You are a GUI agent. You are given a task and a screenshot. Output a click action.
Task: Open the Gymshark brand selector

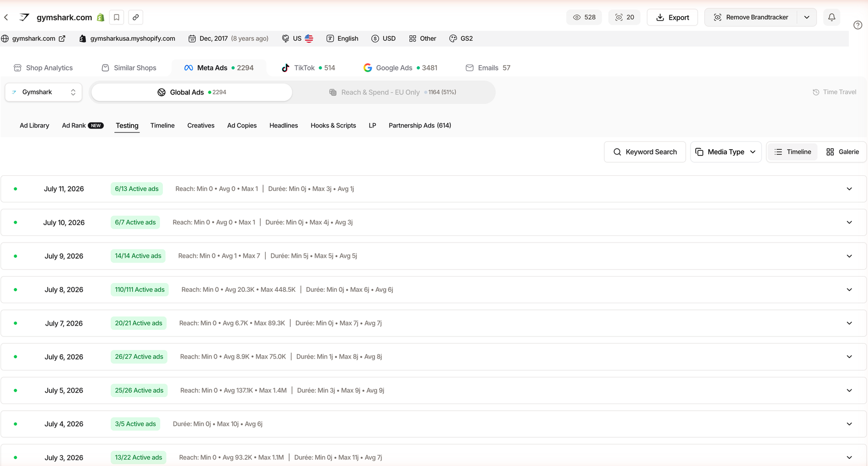(x=43, y=92)
